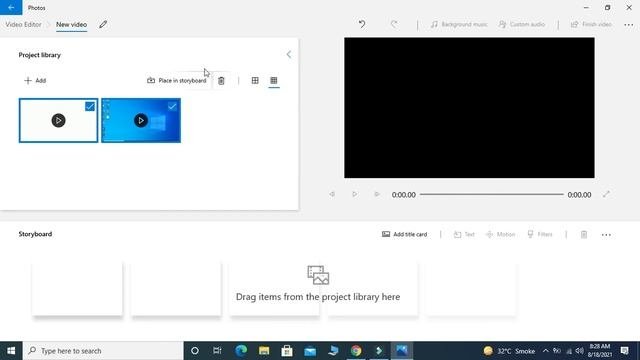This screenshot has height=360, width=640.
Task: Delete selected items from project library
Action: tap(221, 81)
